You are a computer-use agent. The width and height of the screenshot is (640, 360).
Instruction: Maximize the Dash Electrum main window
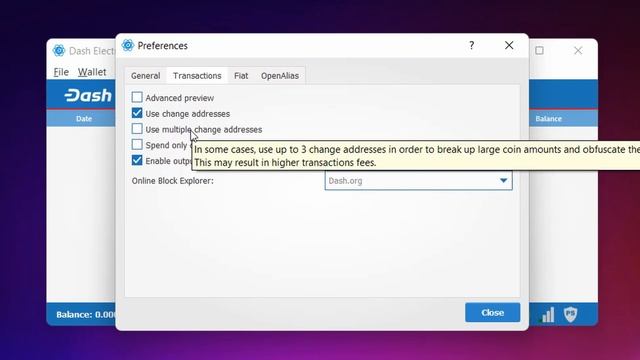540,51
